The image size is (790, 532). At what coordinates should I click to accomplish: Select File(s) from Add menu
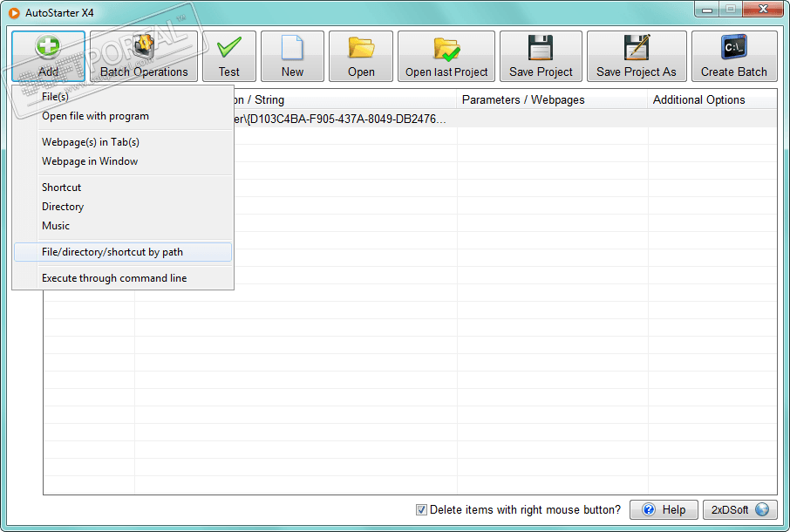[123, 97]
